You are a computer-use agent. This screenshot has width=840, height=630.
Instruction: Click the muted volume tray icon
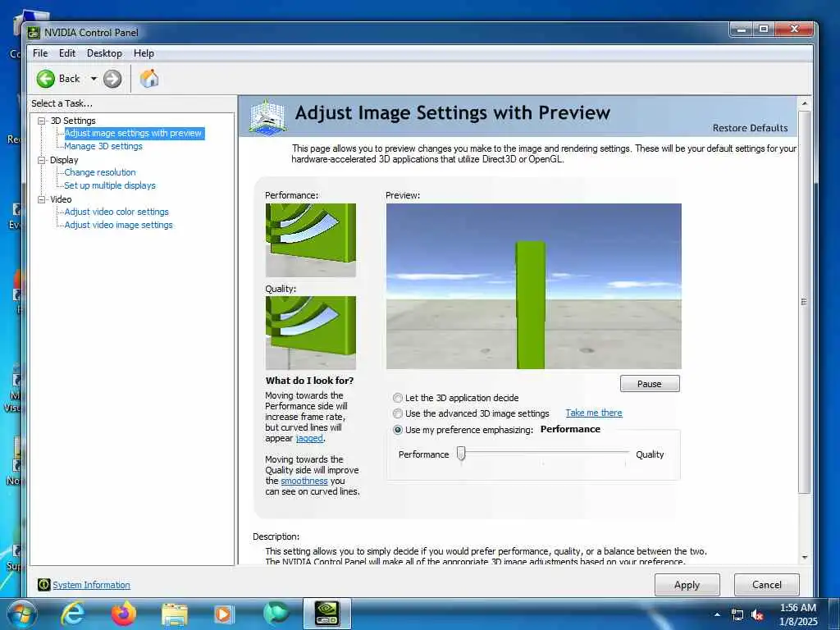click(x=757, y=615)
